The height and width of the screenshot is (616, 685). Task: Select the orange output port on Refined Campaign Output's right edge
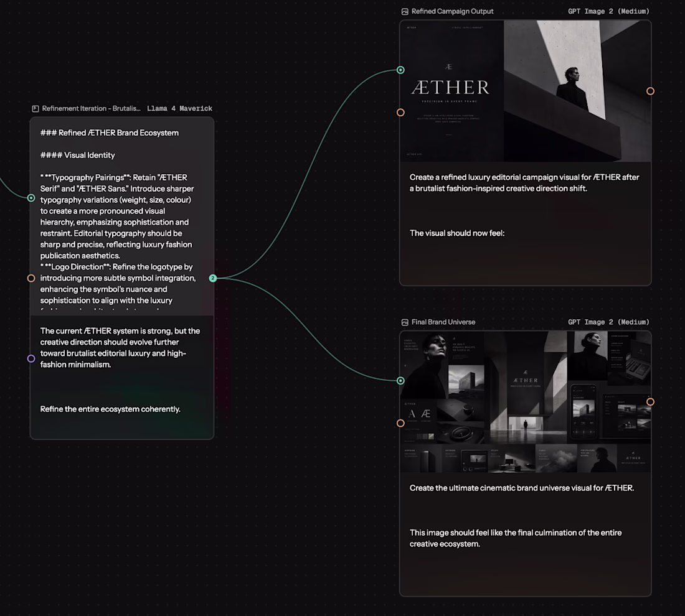(x=651, y=91)
